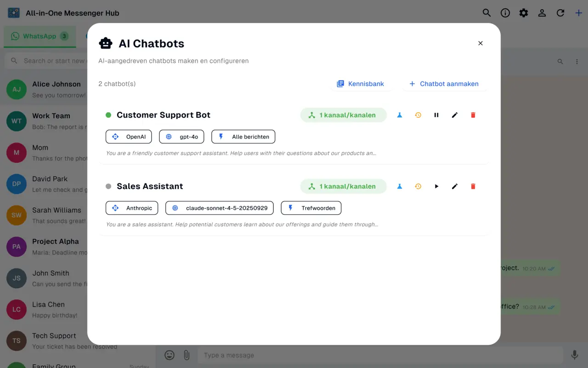The height and width of the screenshot is (368, 588).
Task: Edit the Sales Assistant chatbot
Action: tap(455, 186)
